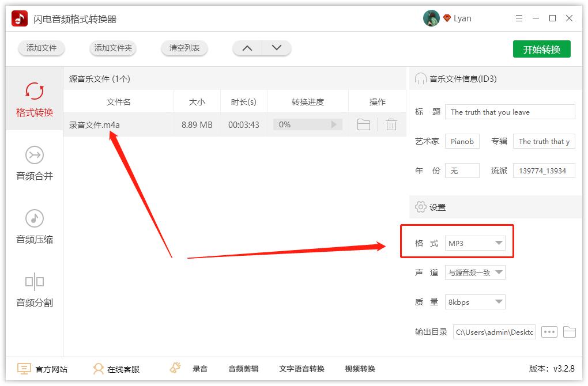
Task: Visit 官方网站 via the bottom link
Action: [44, 369]
